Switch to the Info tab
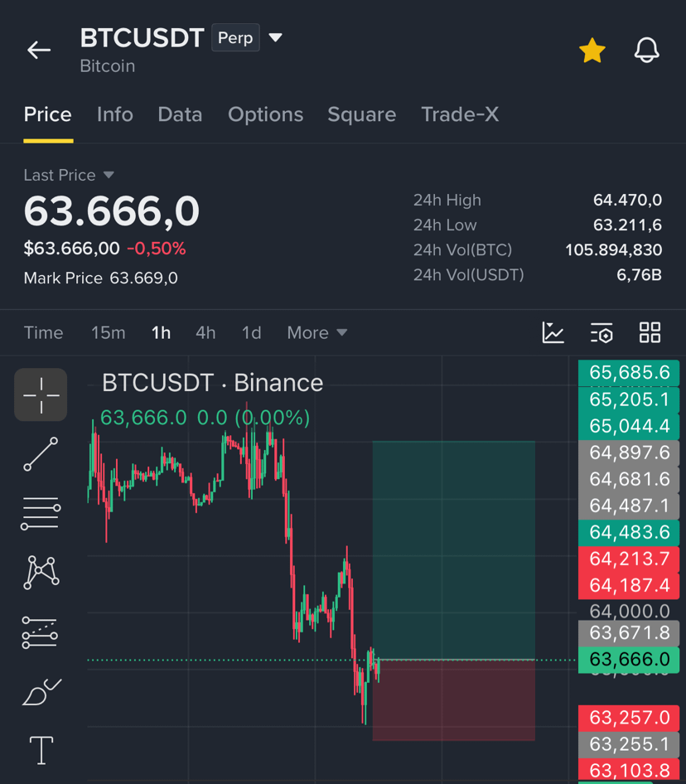Image resolution: width=686 pixels, height=784 pixels. (x=115, y=114)
